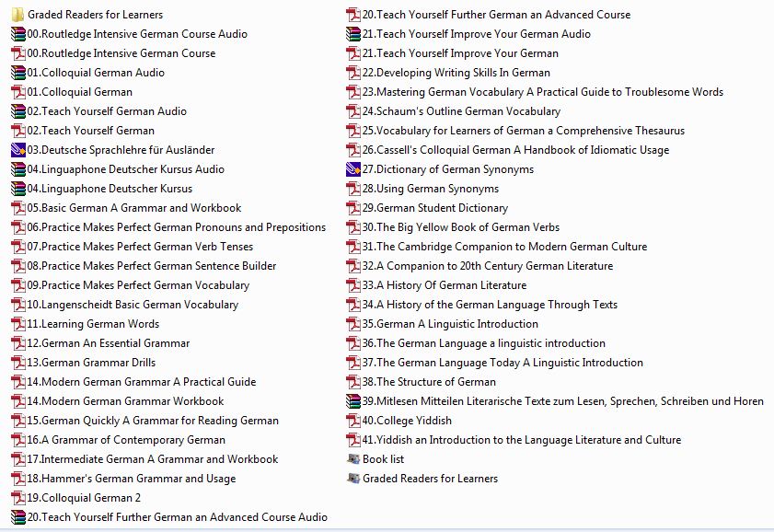Click the archive icon for Routledge Intensive German Course Audio
The height and width of the screenshot is (532, 774).
[x=17, y=34]
